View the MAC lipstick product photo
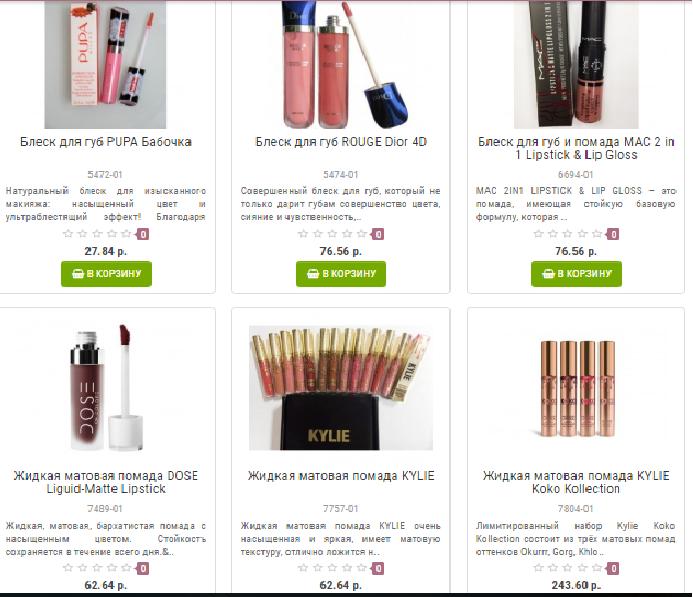 coord(576,65)
